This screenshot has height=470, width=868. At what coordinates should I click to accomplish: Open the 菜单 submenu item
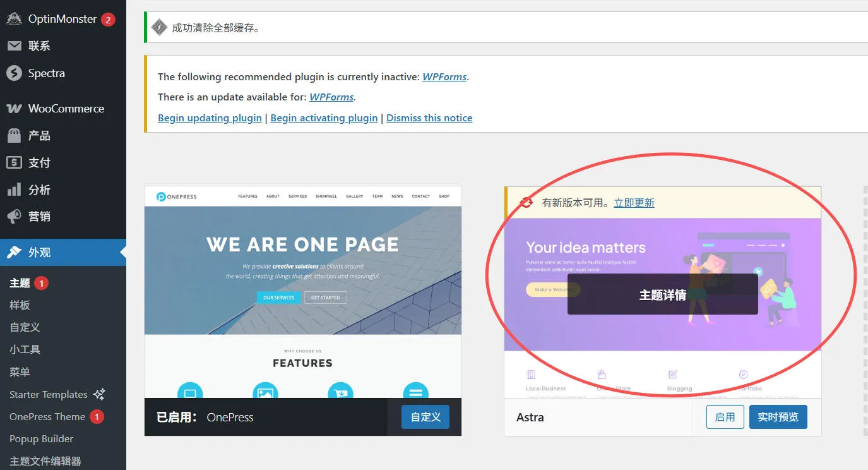pos(20,372)
